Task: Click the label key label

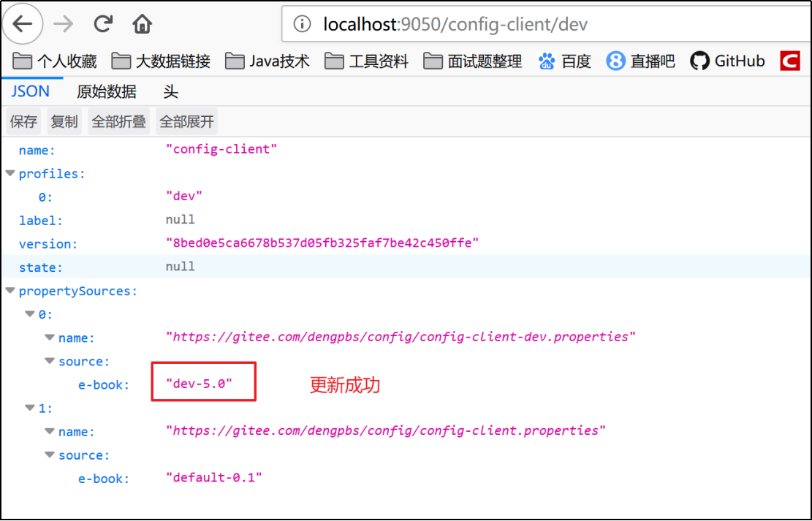Action: click(x=40, y=221)
